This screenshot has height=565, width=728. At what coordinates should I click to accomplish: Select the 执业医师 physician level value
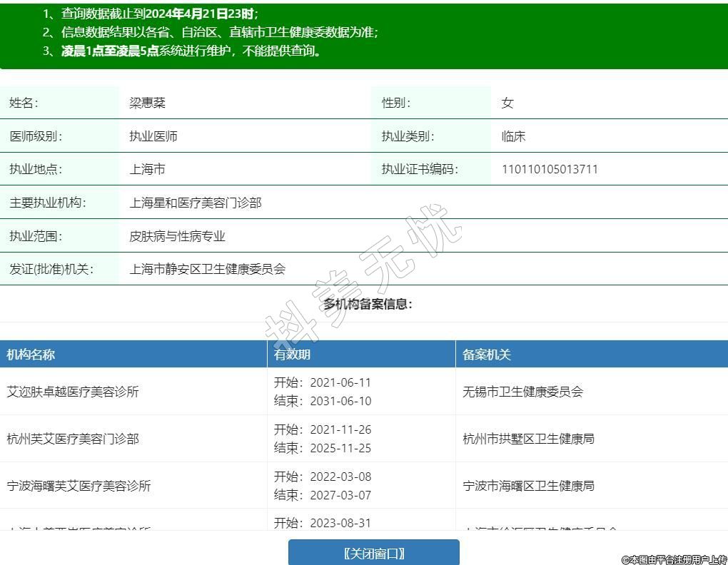pos(153,136)
